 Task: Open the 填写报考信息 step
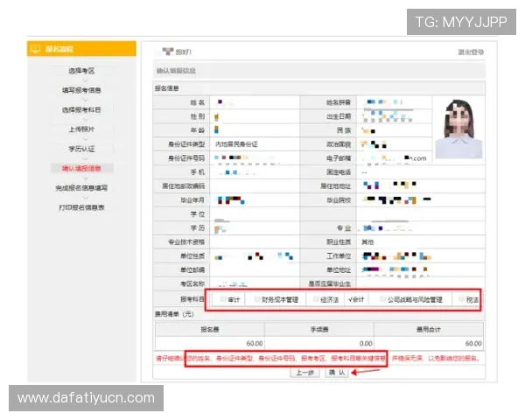(x=81, y=90)
